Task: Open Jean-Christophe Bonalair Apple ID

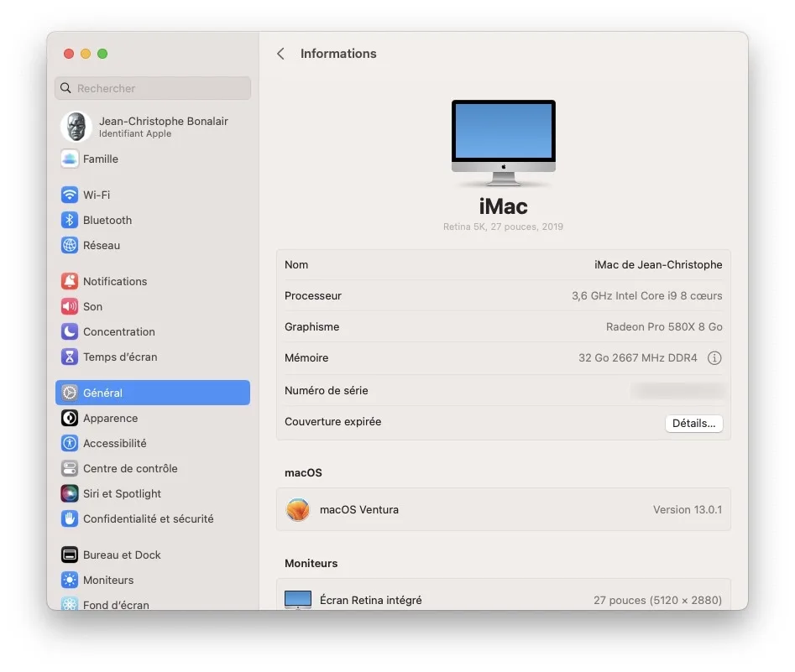Action: (153, 127)
